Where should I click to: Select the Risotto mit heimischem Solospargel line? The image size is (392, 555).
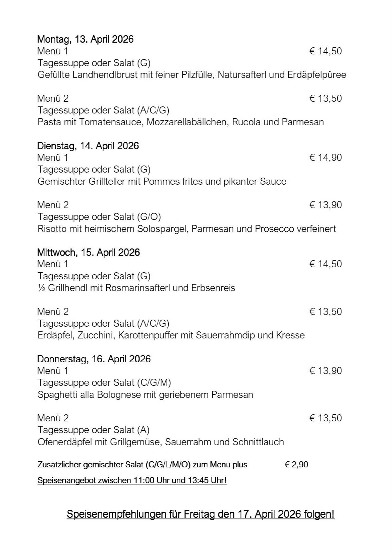click(x=186, y=229)
